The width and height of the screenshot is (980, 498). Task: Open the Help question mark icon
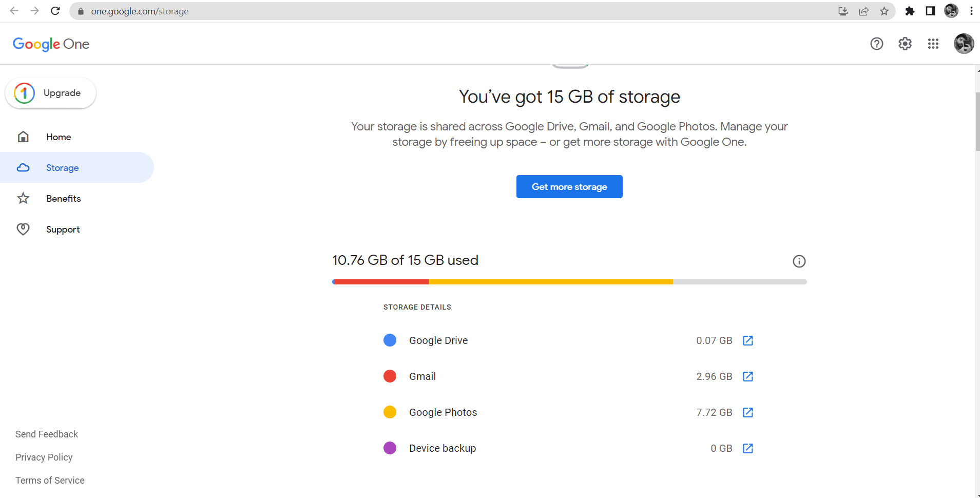click(x=876, y=44)
